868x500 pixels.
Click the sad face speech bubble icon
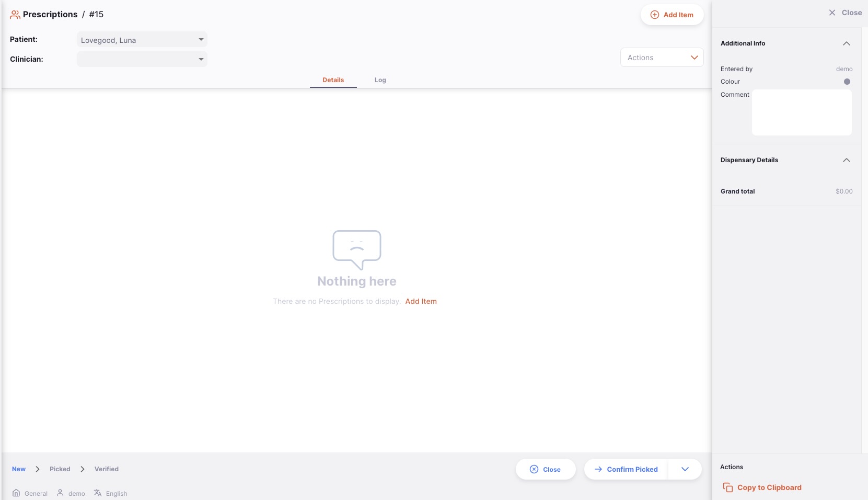tap(357, 249)
